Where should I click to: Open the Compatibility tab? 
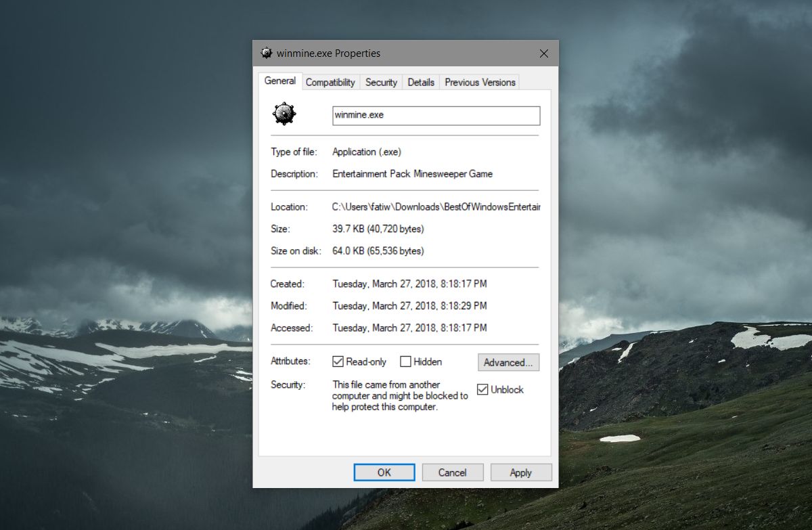(x=330, y=82)
